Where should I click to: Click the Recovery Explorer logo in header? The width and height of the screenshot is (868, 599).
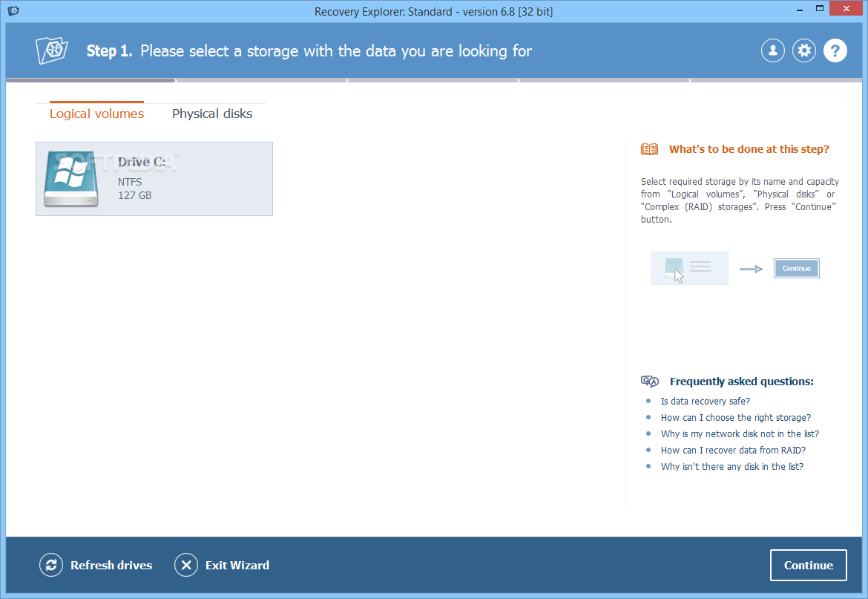pyautogui.click(x=51, y=50)
